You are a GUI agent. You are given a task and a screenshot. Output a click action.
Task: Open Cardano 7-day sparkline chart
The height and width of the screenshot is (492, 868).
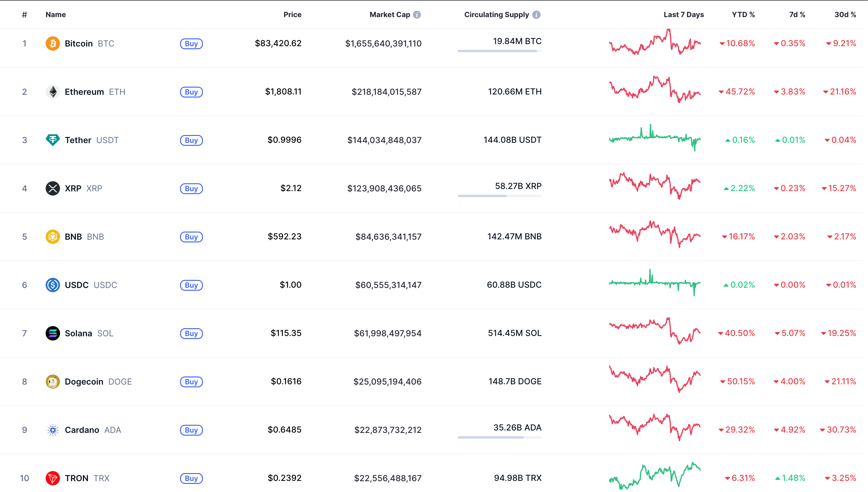click(655, 427)
